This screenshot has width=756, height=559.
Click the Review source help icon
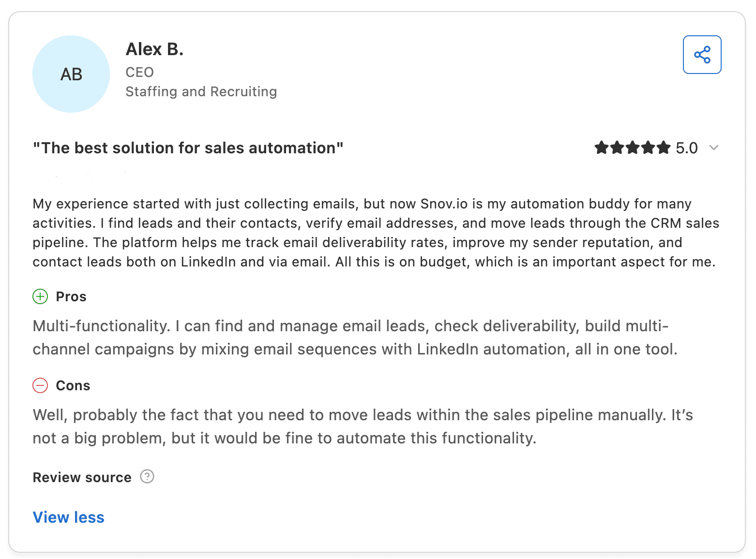[x=147, y=477]
